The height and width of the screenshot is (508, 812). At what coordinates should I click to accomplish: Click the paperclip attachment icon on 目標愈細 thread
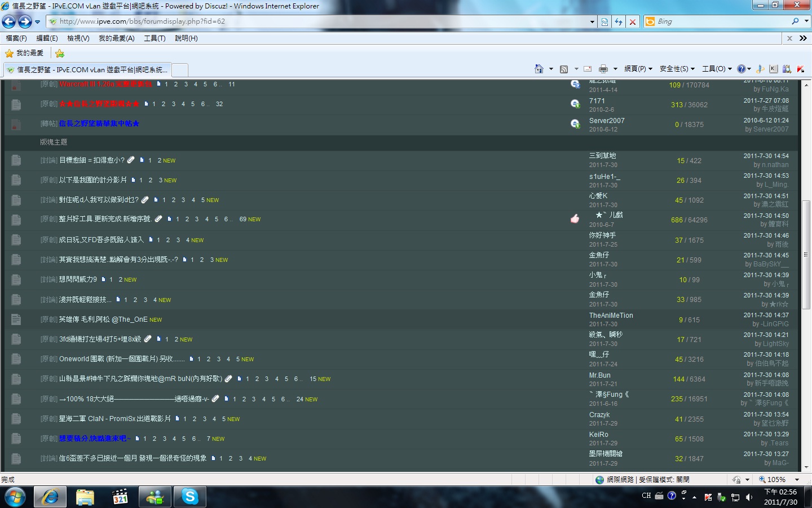tap(131, 160)
